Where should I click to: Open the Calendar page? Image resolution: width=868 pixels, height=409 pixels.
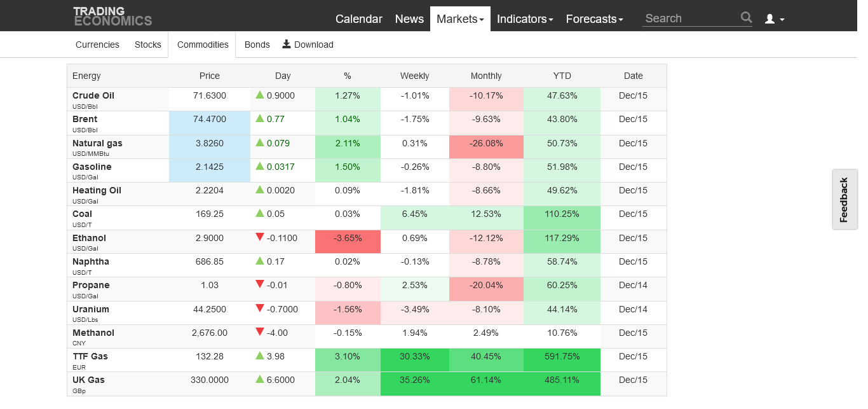point(359,19)
